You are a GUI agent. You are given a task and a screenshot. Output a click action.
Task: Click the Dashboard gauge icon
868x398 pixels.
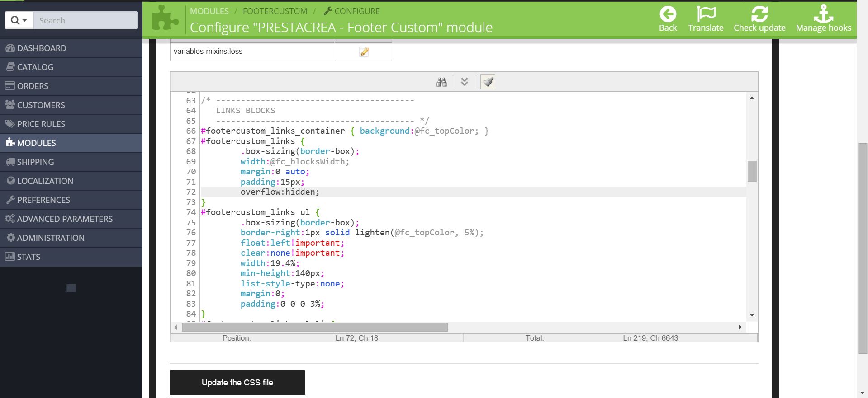tap(10, 48)
